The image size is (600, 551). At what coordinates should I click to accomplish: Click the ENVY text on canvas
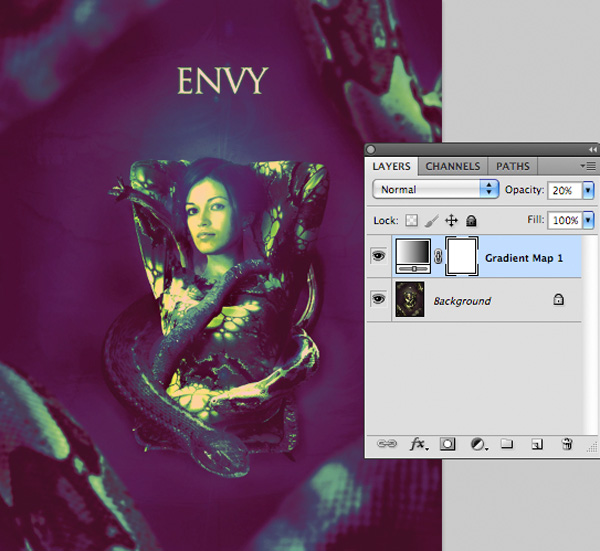[x=222, y=80]
